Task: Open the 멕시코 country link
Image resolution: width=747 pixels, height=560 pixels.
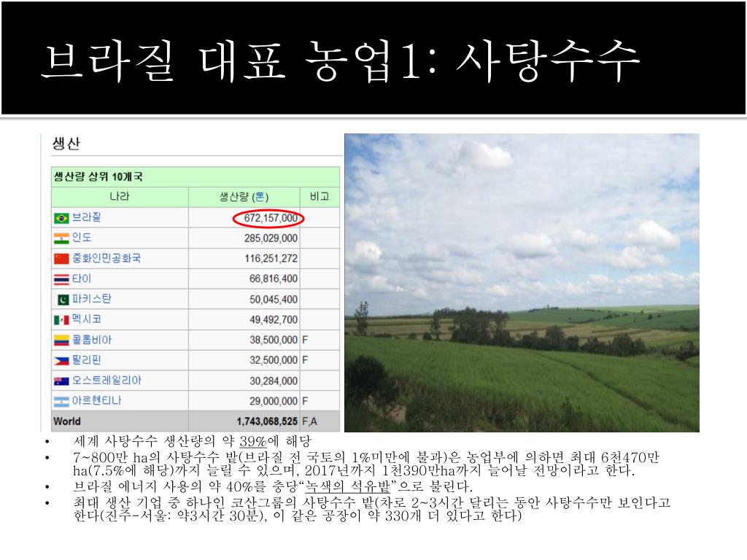Action: (87, 319)
